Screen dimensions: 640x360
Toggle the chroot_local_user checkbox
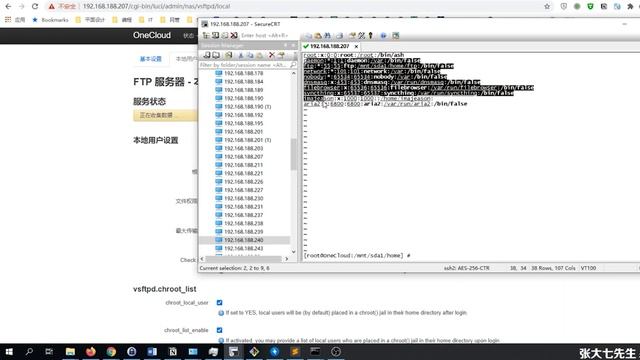click(x=220, y=303)
